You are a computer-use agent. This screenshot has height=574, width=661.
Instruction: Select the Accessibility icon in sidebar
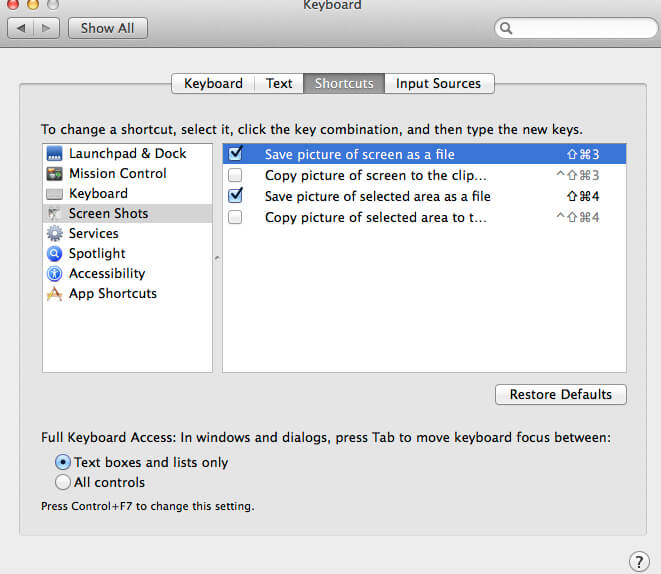click(54, 274)
